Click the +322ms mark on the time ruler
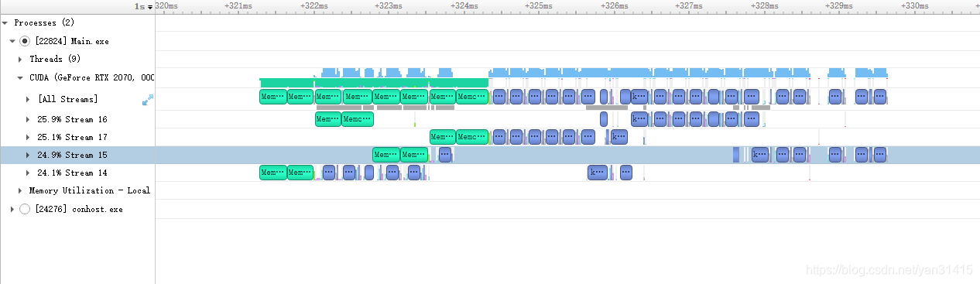This screenshot has height=284, width=980. (x=314, y=5)
